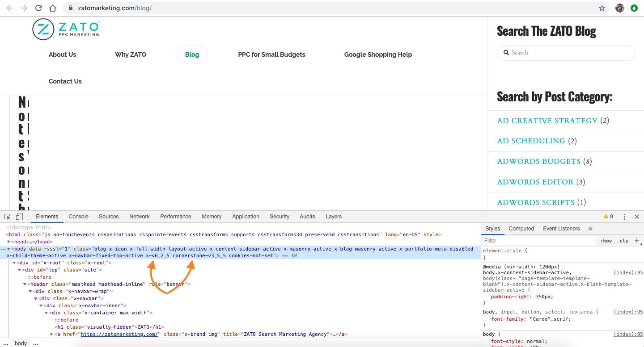The height and width of the screenshot is (347, 644).
Task: Open the Ad Scheduling category
Action: coord(531,141)
